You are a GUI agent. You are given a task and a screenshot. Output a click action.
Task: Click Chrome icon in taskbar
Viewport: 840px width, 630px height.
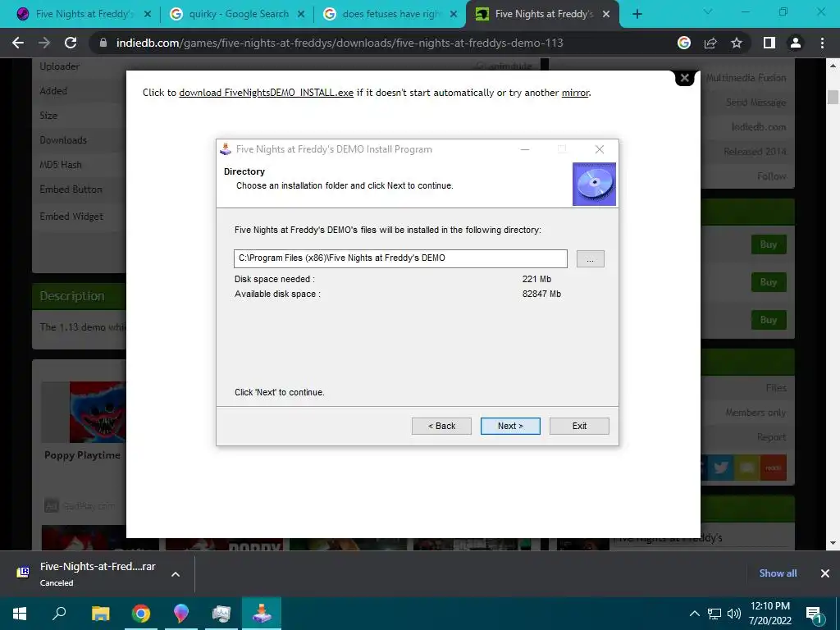(x=140, y=614)
